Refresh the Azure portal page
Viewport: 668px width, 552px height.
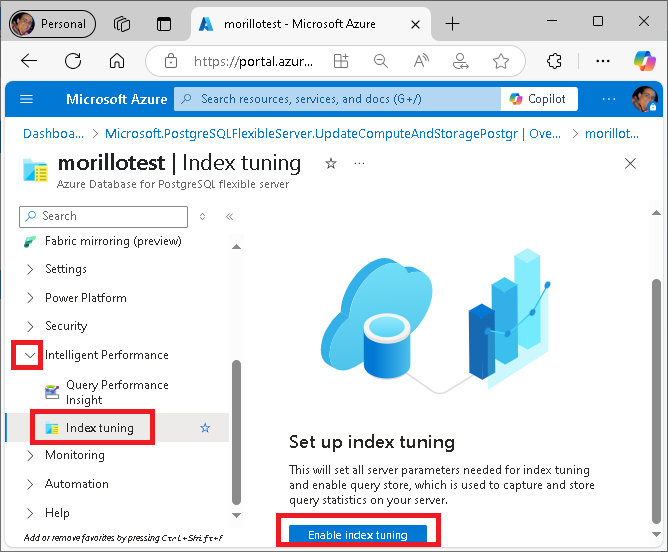73,61
